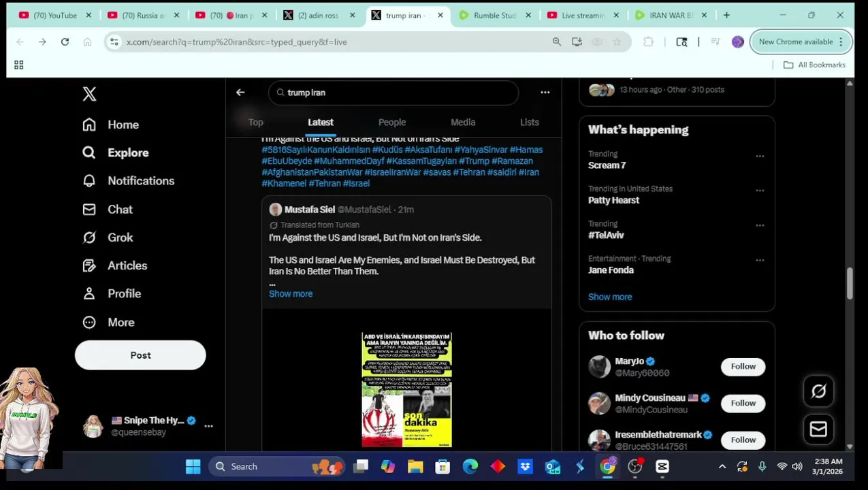The image size is (868, 490).
Task: Open All Bookmarks folder
Action: tap(814, 65)
